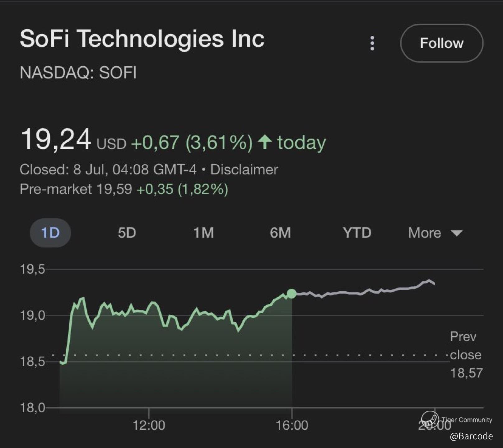Screen dimensions: 503x448
Task: Click the Prev close 18,57 label
Action: click(x=466, y=355)
